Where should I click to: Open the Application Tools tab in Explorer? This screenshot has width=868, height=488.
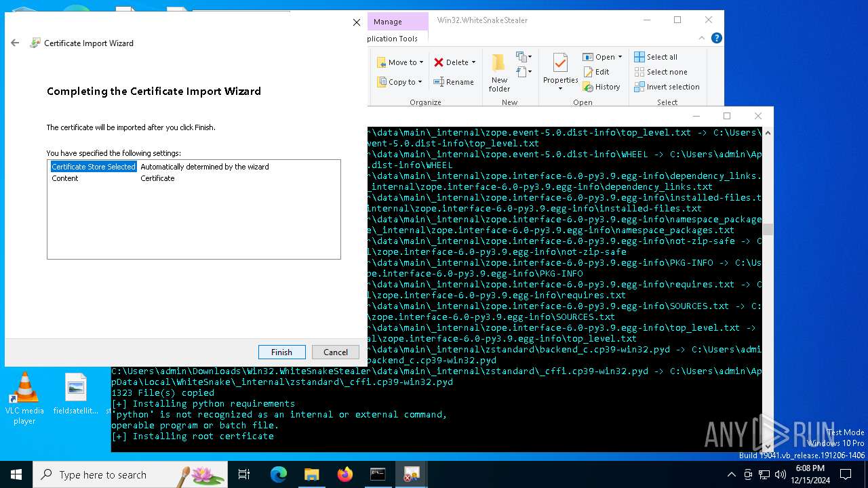point(393,39)
